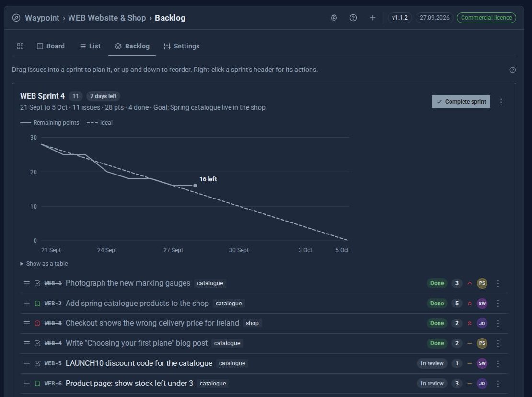The width and height of the screenshot is (532, 397).
Task: Switch to the List tab
Action: [x=90, y=46]
